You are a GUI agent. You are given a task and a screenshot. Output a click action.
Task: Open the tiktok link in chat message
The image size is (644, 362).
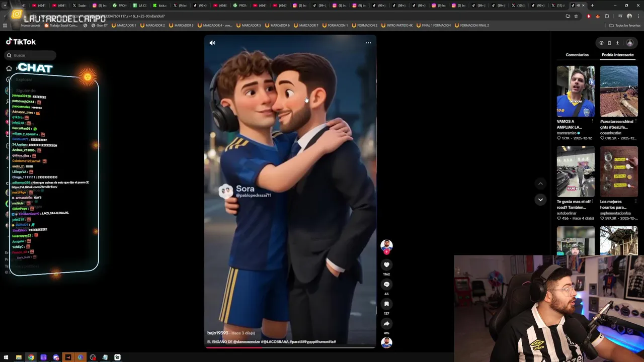point(34,187)
